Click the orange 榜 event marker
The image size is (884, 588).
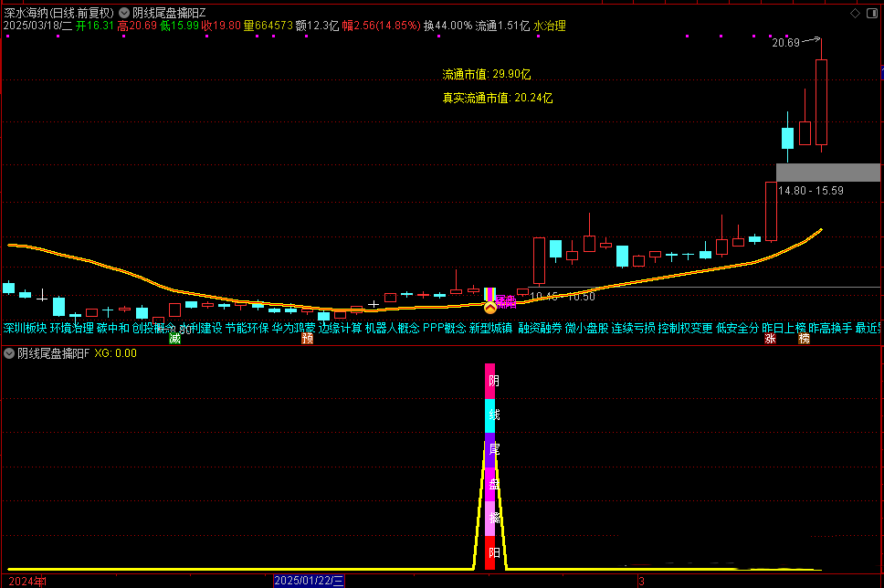tap(804, 339)
